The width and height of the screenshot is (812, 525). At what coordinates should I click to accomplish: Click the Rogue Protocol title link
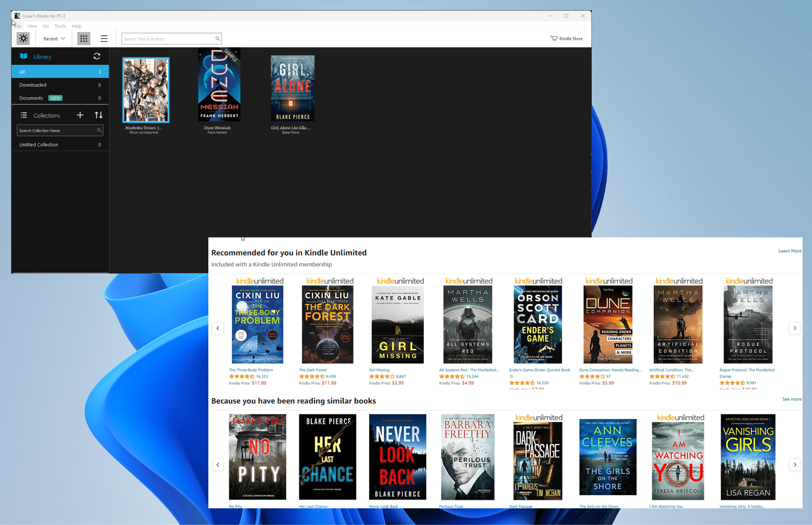[x=747, y=373]
